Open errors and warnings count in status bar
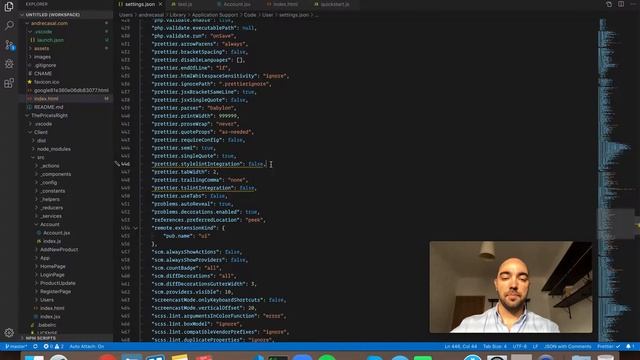This screenshot has width=640, height=360. pos(53,347)
